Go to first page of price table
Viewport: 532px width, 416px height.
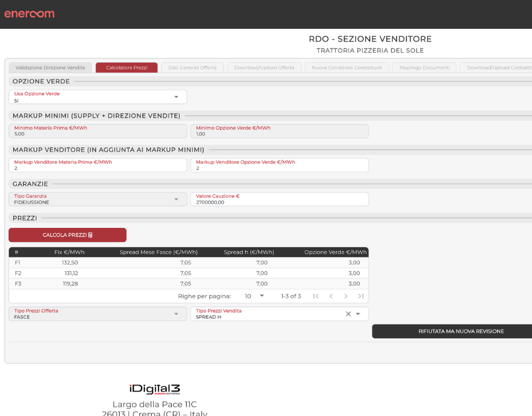tap(316, 296)
